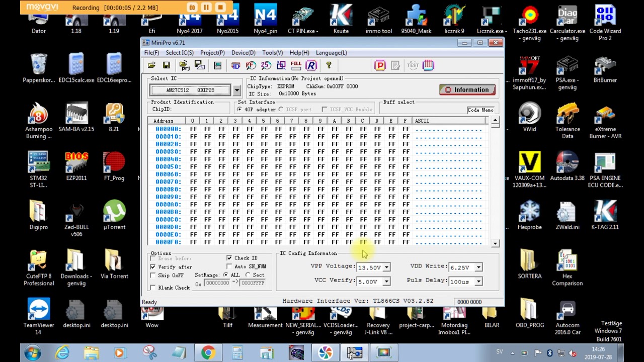Expand the VCC Verify dropdown
The width and height of the screenshot is (644, 362).
click(x=386, y=282)
